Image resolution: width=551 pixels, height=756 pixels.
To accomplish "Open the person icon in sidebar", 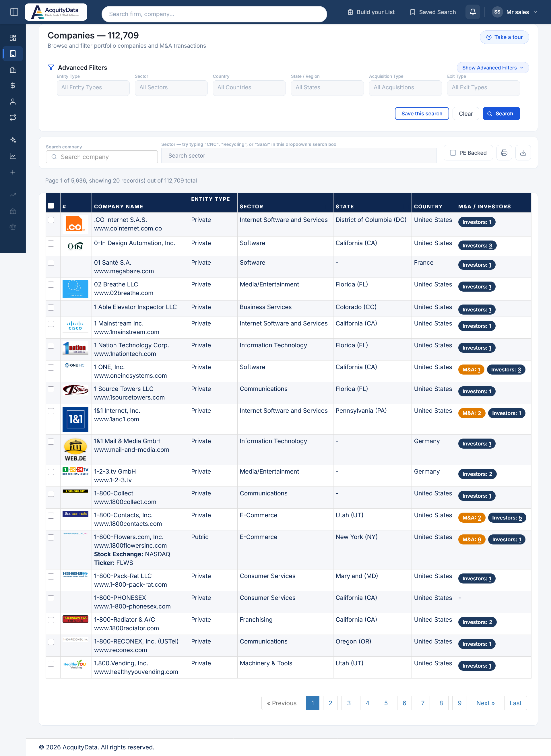I will (13, 102).
